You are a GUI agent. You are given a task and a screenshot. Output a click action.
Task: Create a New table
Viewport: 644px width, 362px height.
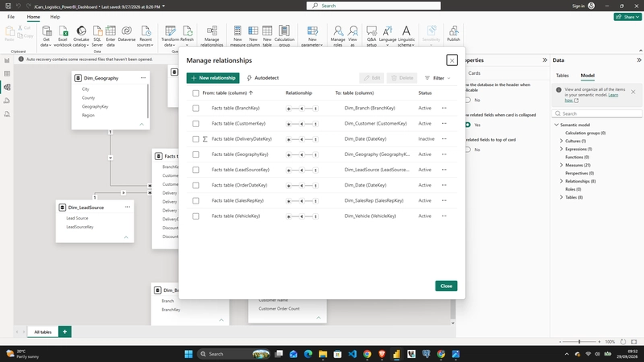(267, 35)
